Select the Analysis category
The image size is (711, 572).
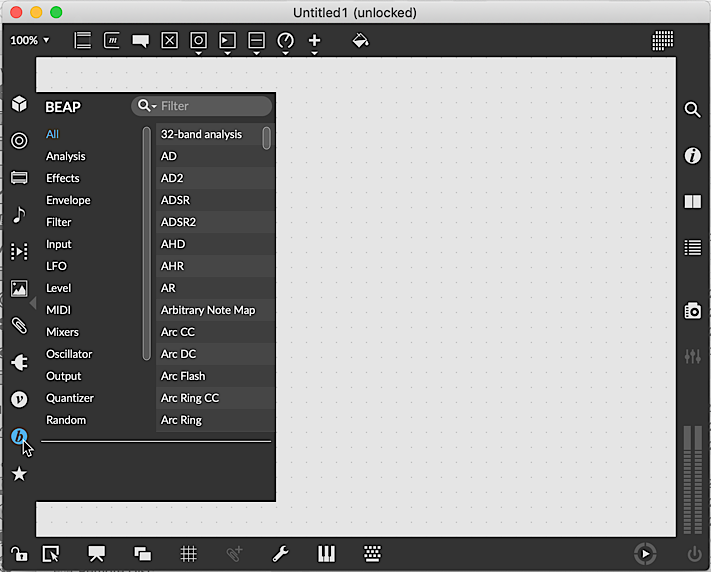point(66,156)
